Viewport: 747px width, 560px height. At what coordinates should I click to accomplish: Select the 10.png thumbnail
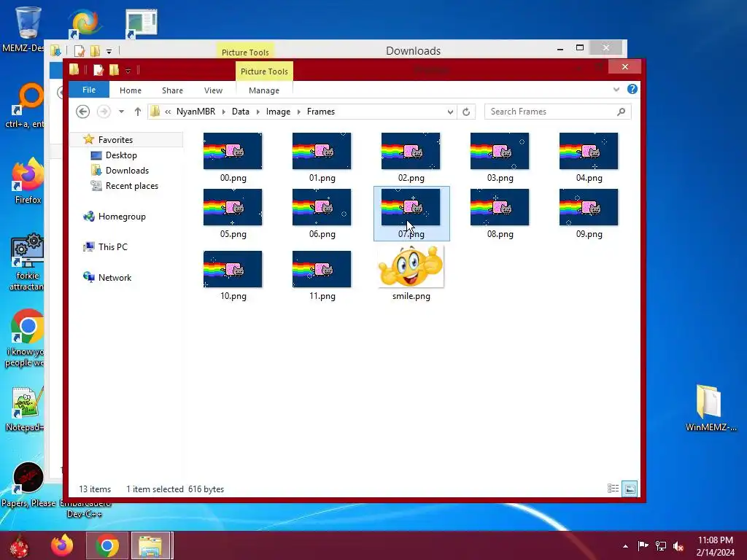click(233, 269)
